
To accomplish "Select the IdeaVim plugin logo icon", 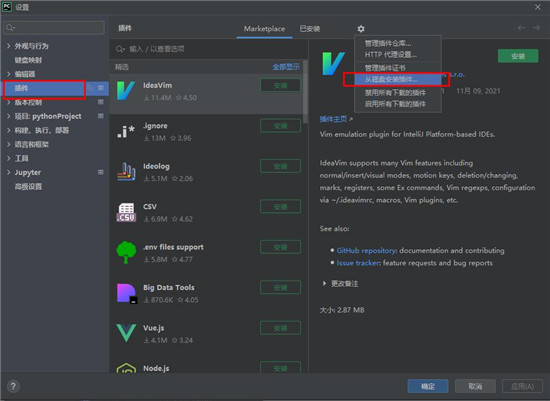I will (x=126, y=91).
